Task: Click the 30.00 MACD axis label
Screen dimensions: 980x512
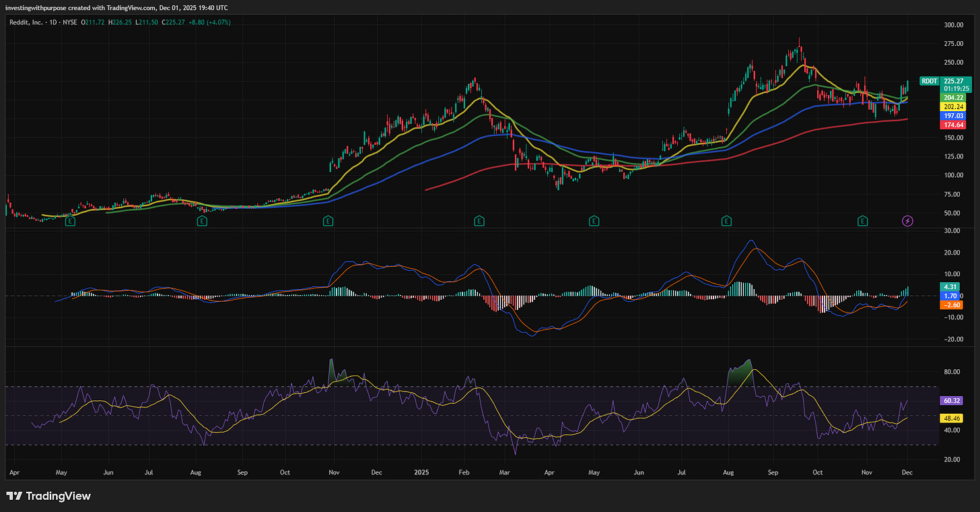Action: click(x=952, y=231)
